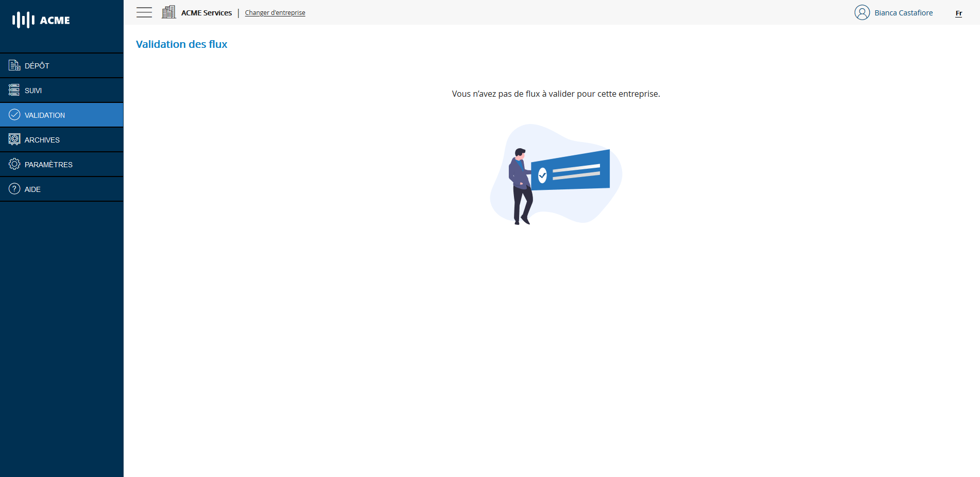Open the Bianca Castafiore user menu
The height and width of the screenshot is (477, 980).
(903, 13)
